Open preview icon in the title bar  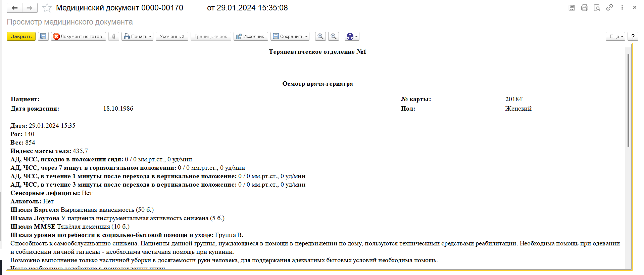(x=597, y=8)
